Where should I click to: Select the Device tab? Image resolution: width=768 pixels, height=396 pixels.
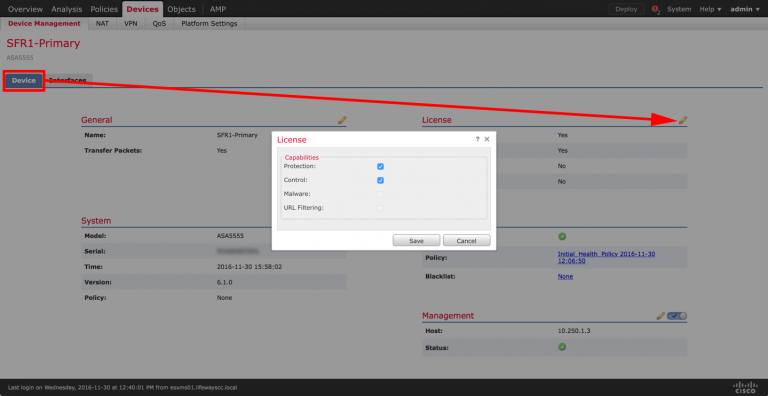pyautogui.click(x=24, y=81)
